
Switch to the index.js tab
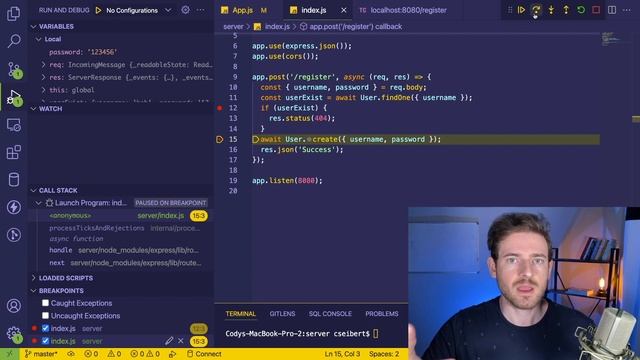click(313, 10)
